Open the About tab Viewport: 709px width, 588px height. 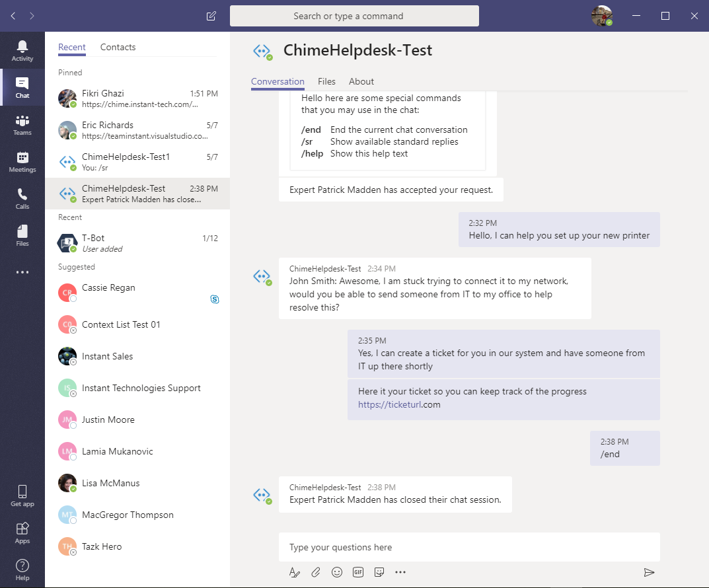361,81
